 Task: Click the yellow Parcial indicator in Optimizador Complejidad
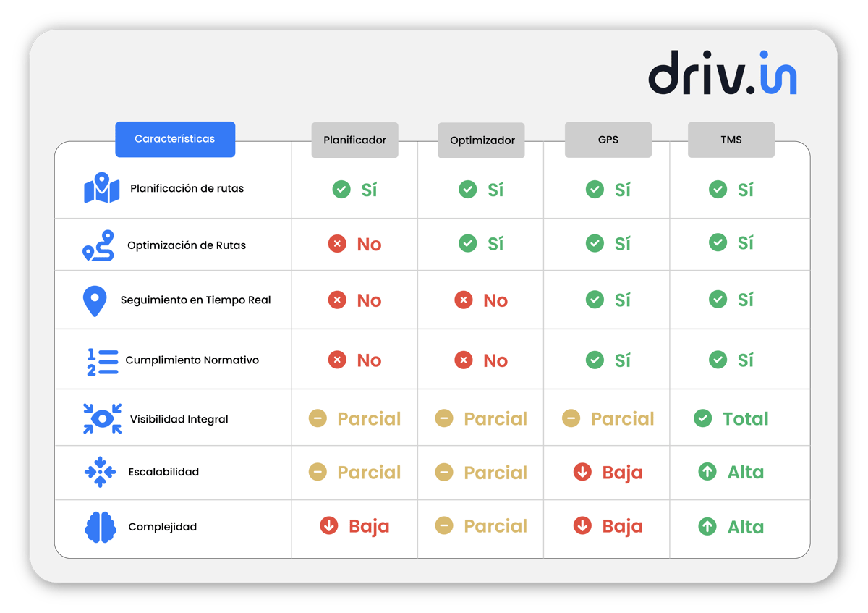click(x=481, y=526)
